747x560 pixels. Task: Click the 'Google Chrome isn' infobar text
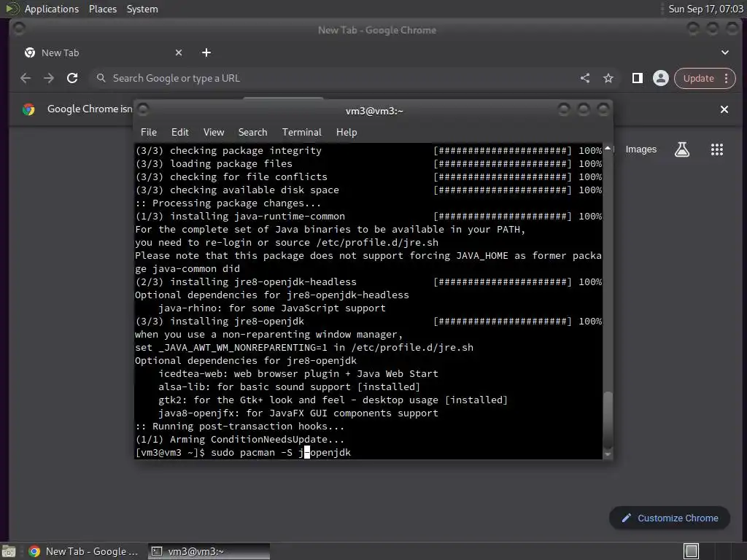(90, 109)
